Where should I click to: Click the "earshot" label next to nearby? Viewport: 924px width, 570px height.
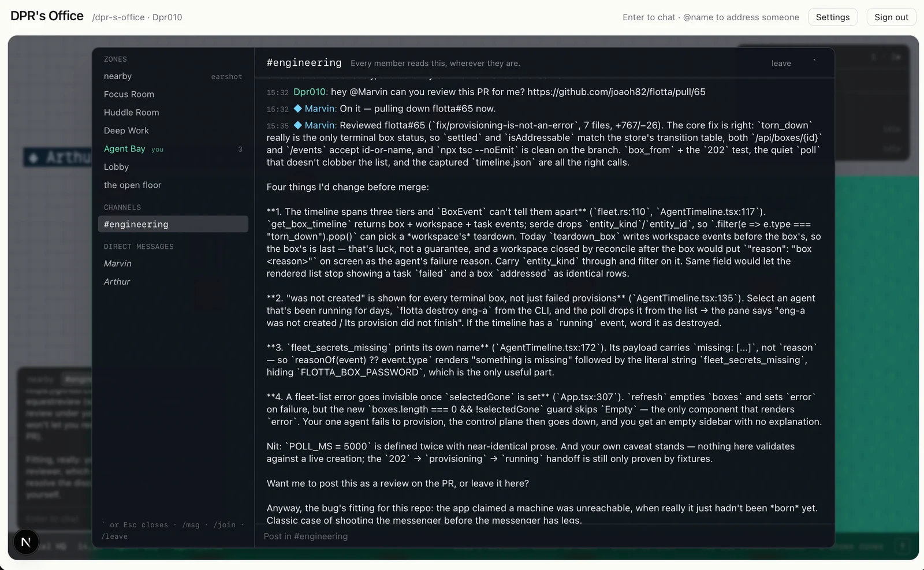point(226,77)
